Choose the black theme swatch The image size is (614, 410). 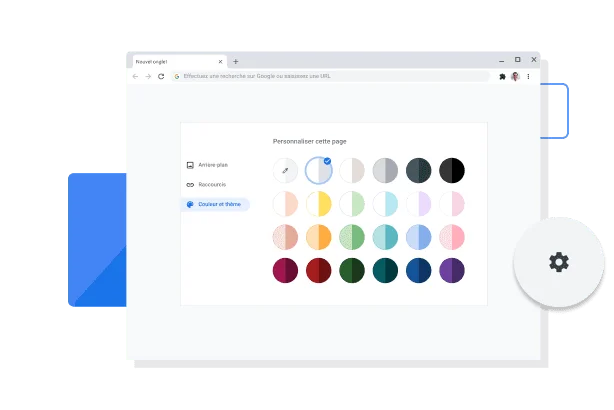(452, 171)
